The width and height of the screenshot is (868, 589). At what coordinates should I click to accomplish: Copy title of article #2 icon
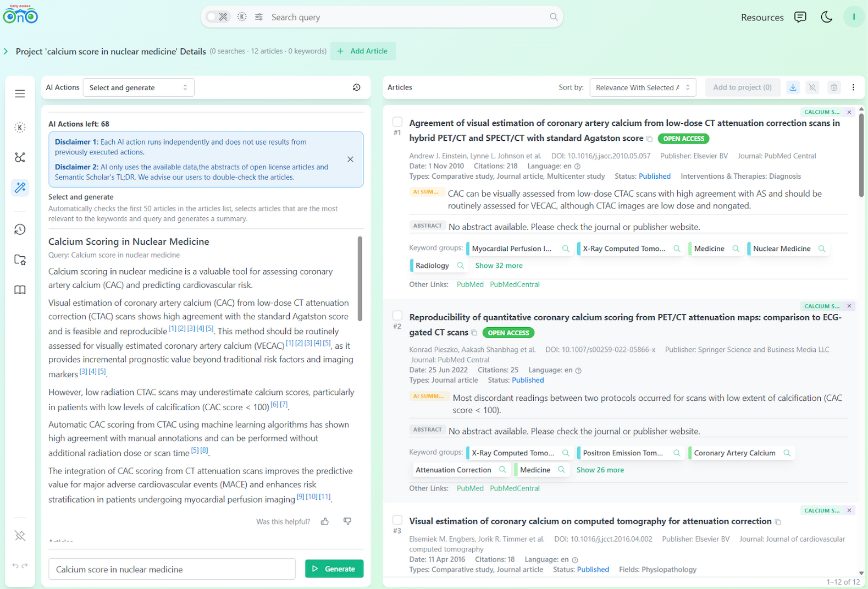click(x=474, y=333)
